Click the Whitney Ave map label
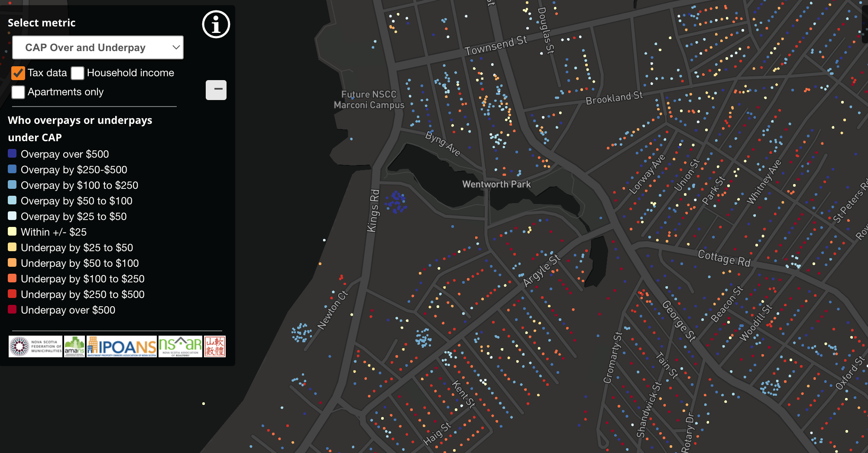Image resolution: width=868 pixels, height=453 pixels. pos(764,182)
